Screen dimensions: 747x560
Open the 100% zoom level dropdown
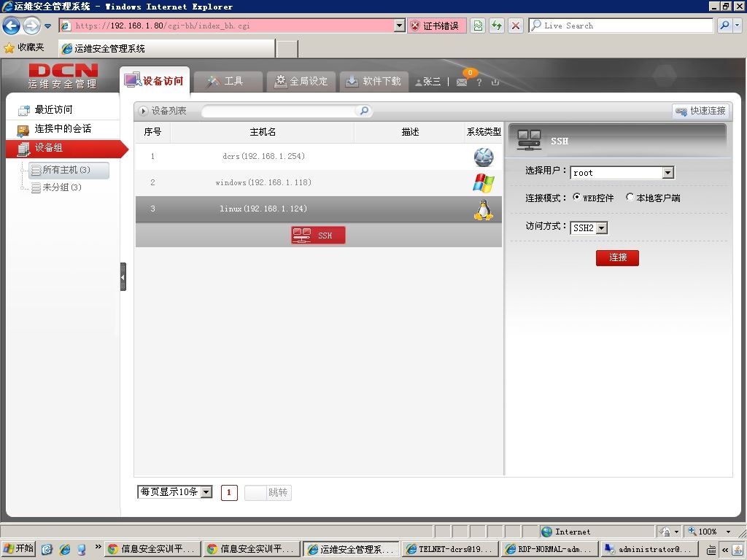coord(728,532)
